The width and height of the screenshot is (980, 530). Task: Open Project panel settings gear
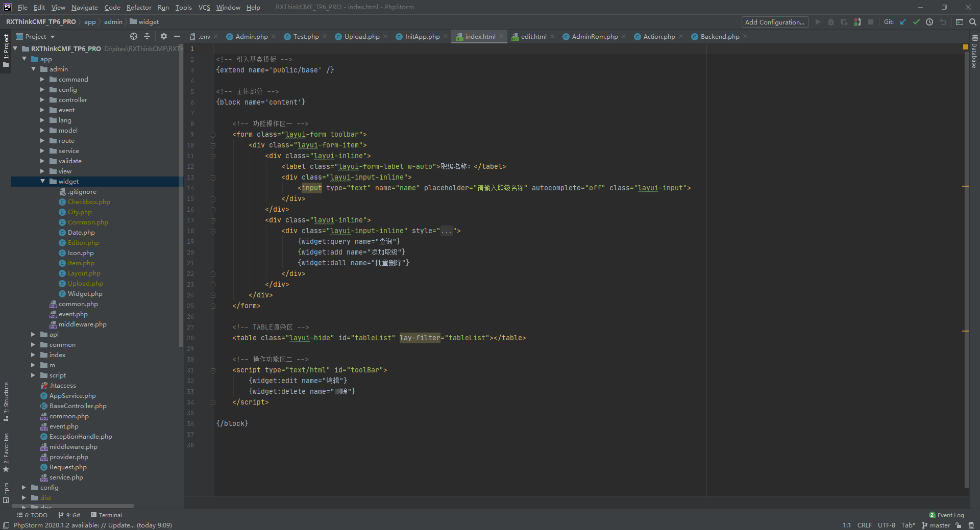(x=164, y=36)
